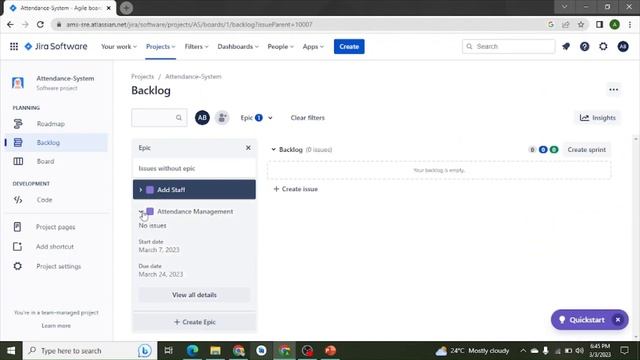Click Attendance-System breadcrumb link
This screenshot has width=640, height=360.
pyautogui.click(x=193, y=77)
